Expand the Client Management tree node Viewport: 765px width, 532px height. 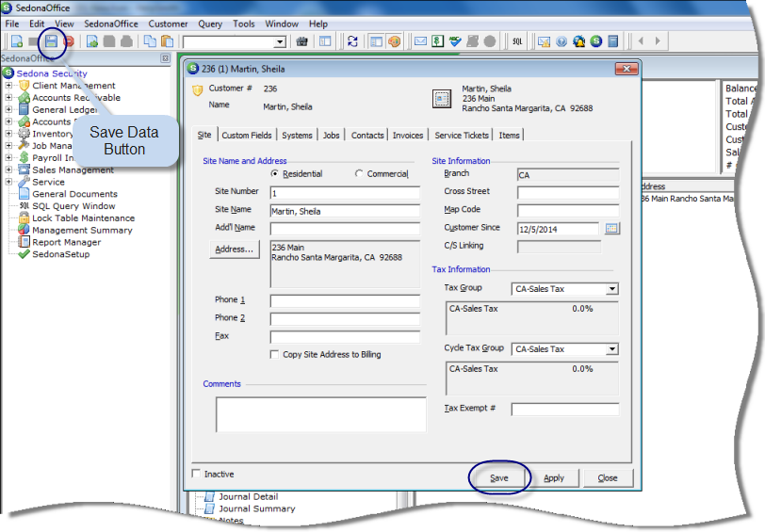click(x=8, y=86)
